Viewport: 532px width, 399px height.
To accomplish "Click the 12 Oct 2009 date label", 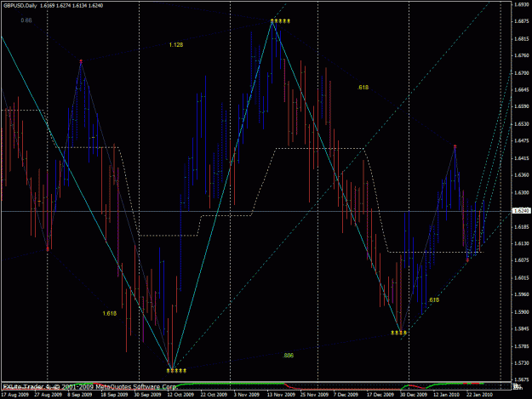I will [180, 395].
